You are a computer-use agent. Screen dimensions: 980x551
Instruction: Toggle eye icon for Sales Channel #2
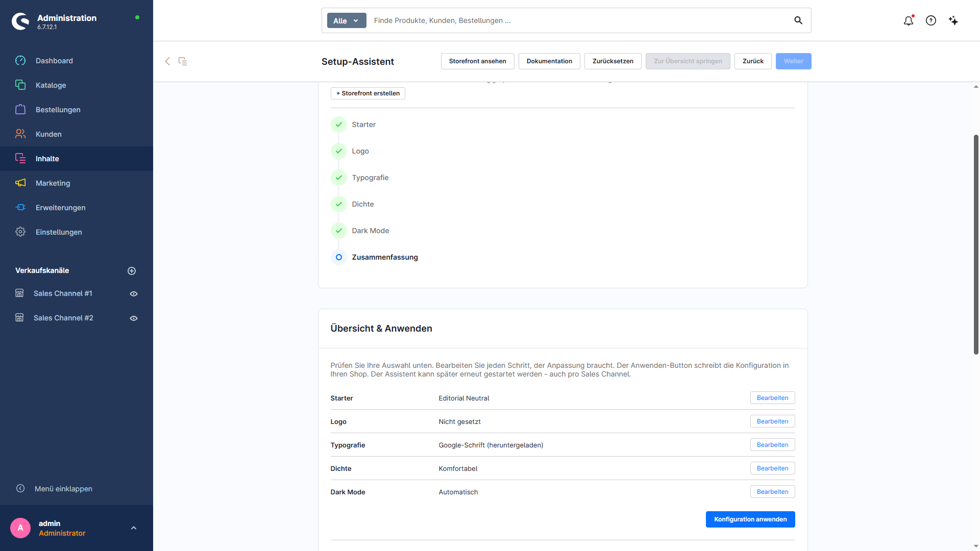coord(134,318)
